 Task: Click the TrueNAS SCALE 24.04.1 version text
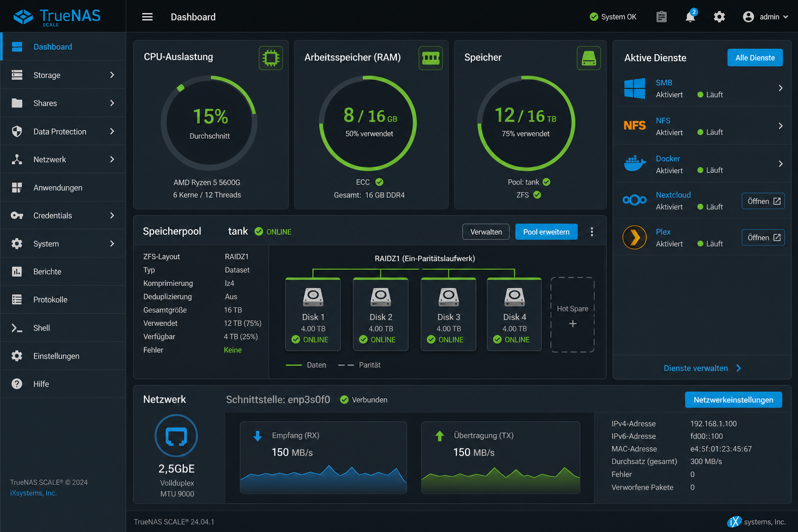point(174,522)
